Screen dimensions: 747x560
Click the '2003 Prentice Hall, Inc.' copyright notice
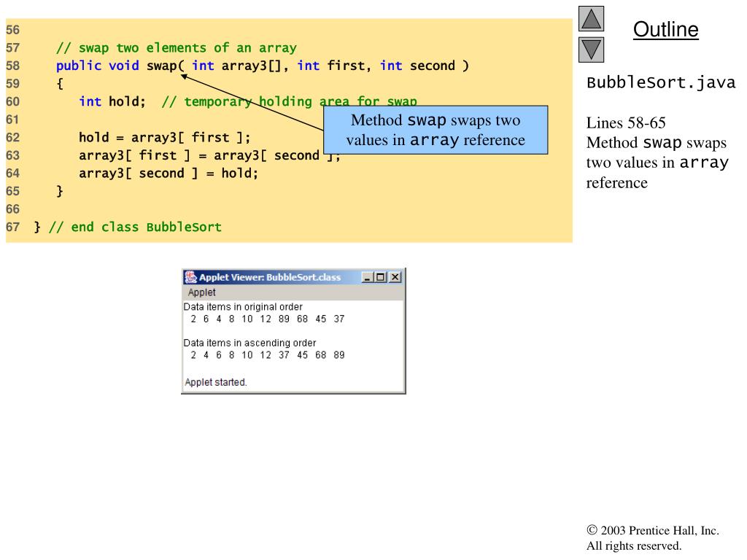point(653,532)
